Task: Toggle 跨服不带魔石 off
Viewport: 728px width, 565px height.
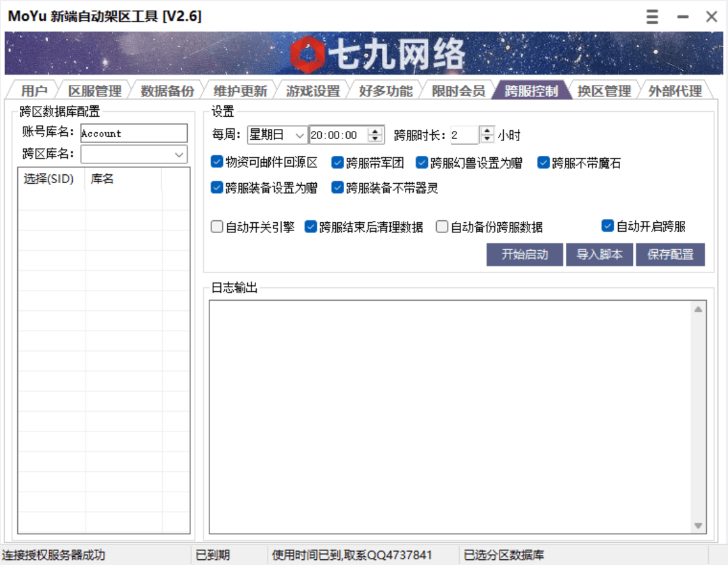Action: [x=542, y=163]
